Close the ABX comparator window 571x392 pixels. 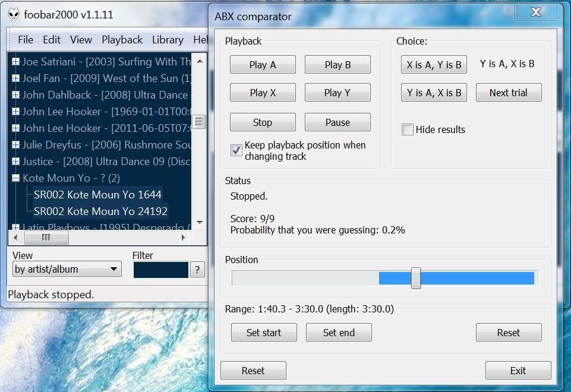(535, 12)
